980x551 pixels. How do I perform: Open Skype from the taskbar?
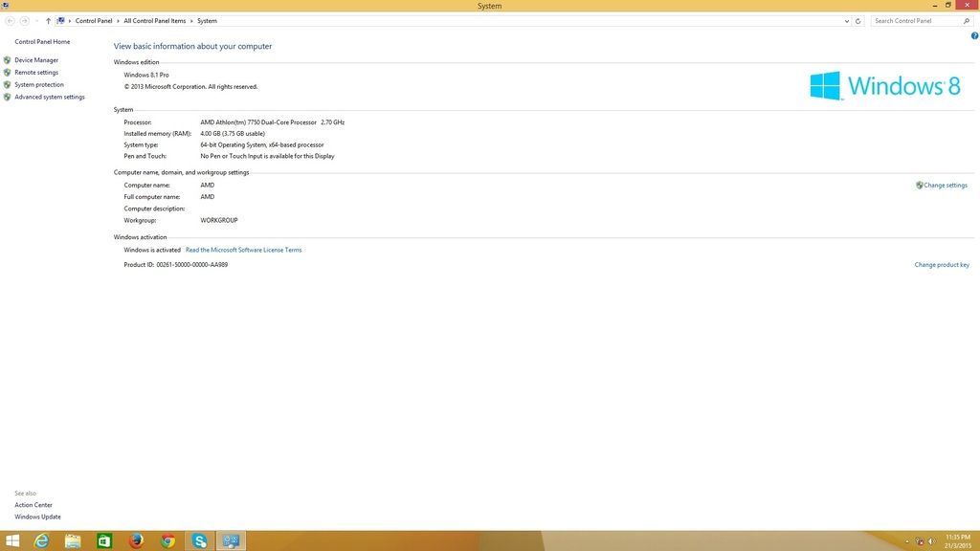click(x=199, y=541)
